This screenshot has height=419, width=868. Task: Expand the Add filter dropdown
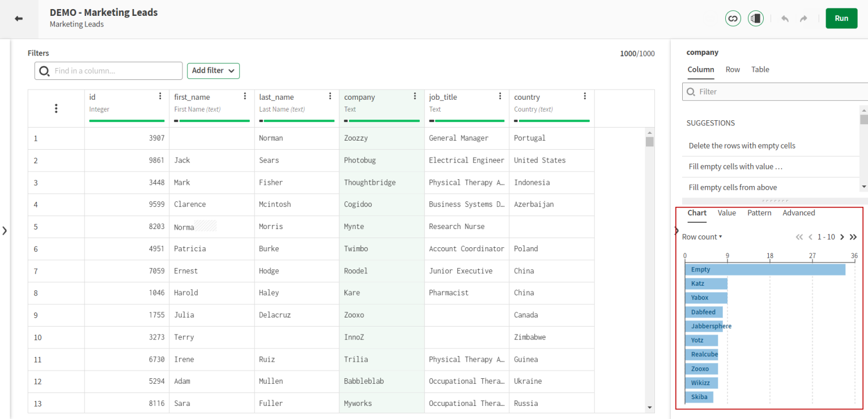pos(213,71)
